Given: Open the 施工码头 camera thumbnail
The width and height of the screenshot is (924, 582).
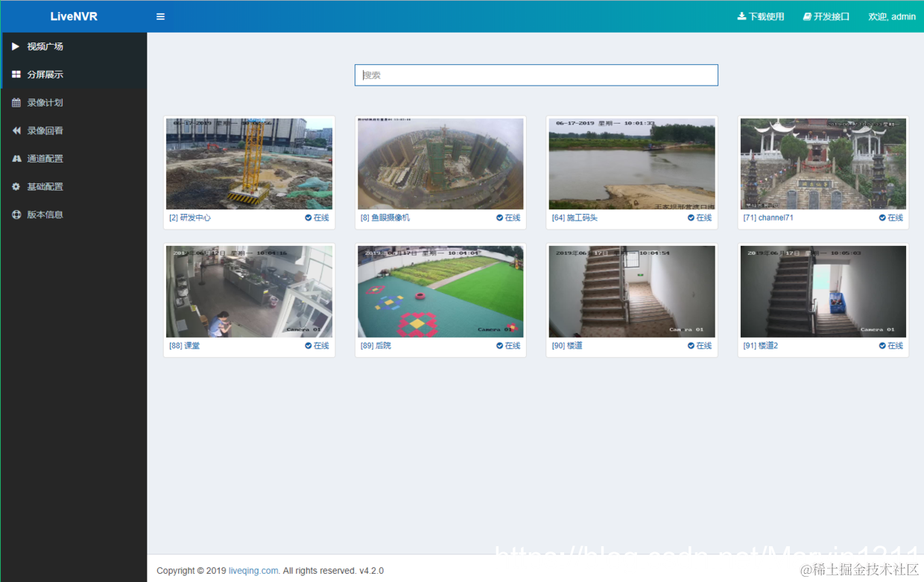Looking at the screenshot, I should click(x=632, y=164).
